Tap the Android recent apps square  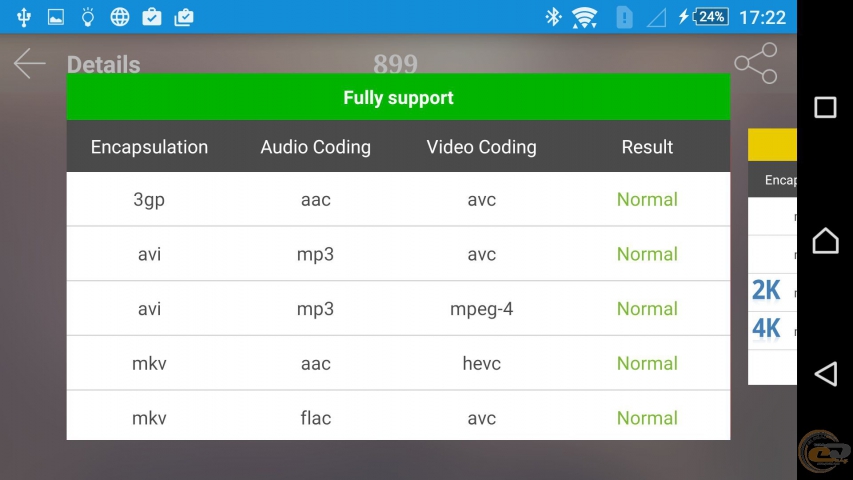[825, 107]
